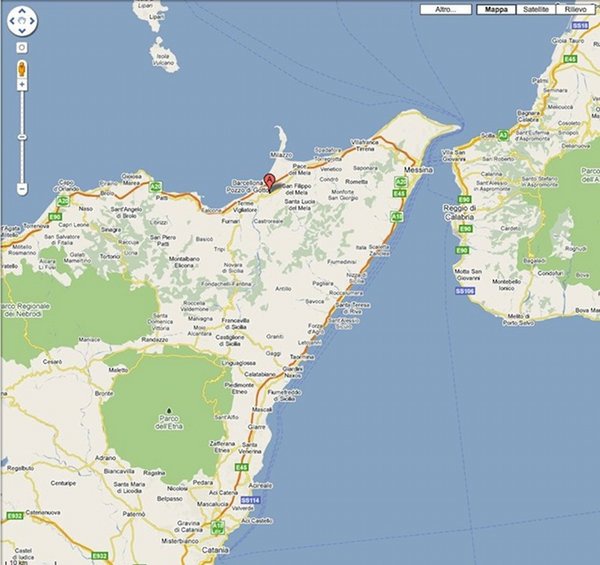Click the Francavilla di Sicilia label
This screenshot has height=565, width=600.
[x=235, y=324]
